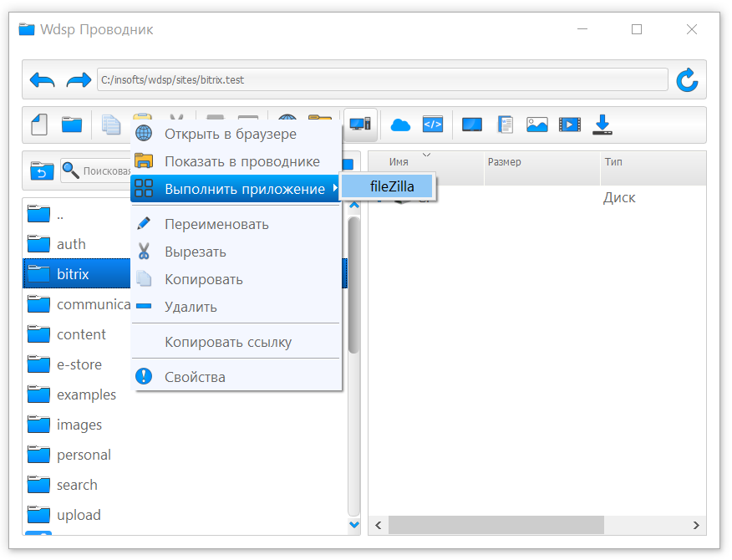
Task: Select Удалить in the context menu
Action: pyautogui.click(x=236, y=307)
